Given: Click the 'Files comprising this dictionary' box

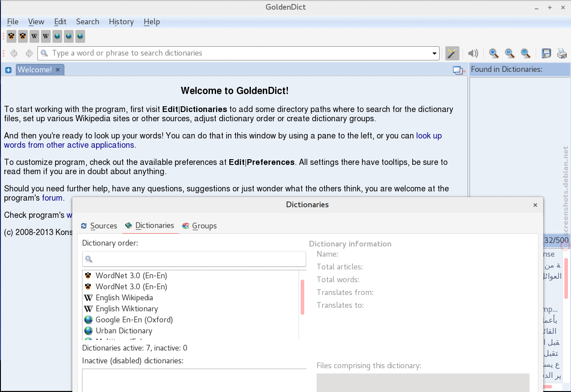Looking at the screenshot, I should [x=423, y=382].
